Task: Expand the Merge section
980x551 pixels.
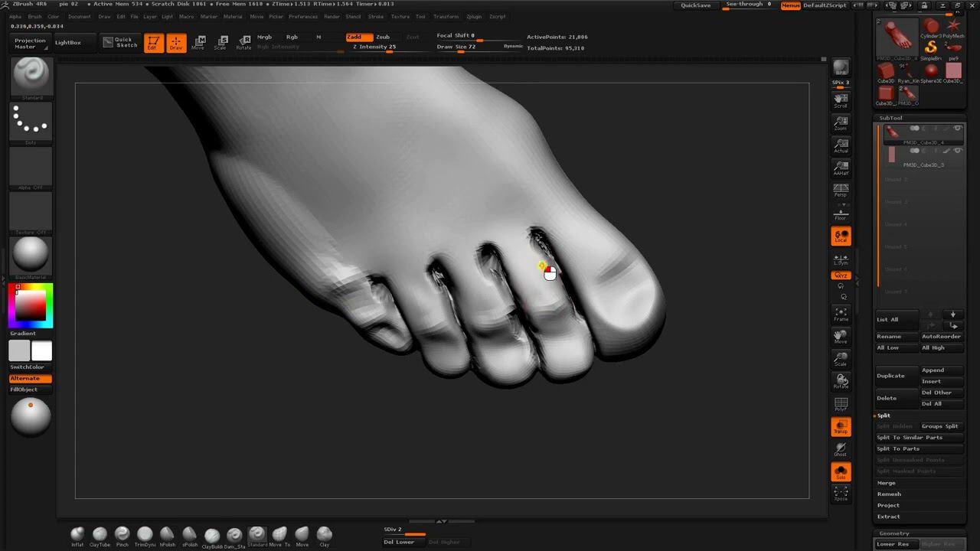Action: click(x=887, y=483)
